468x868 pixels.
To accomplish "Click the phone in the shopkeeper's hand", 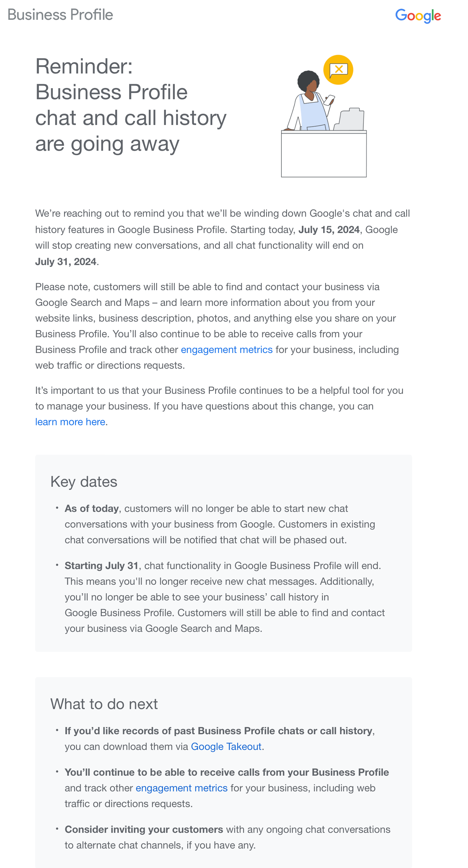I will pyautogui.click(x=329, y=100).
